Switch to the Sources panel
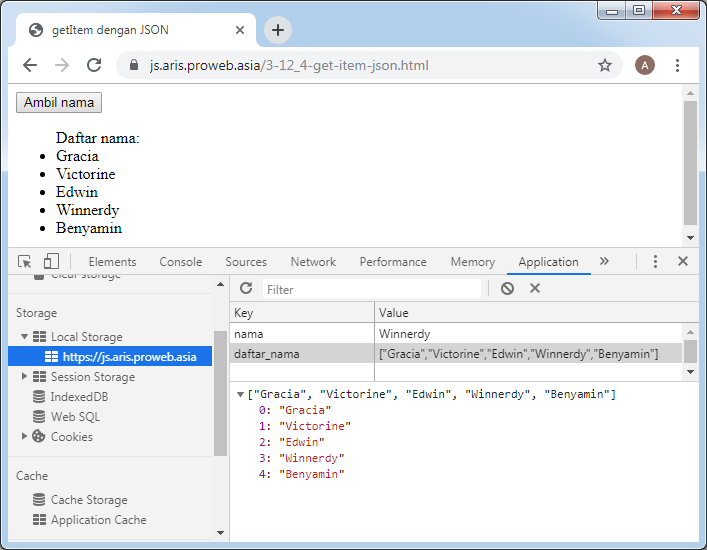Image resolution: width=707 pixels, height=550 pixels. pos(246,262)
